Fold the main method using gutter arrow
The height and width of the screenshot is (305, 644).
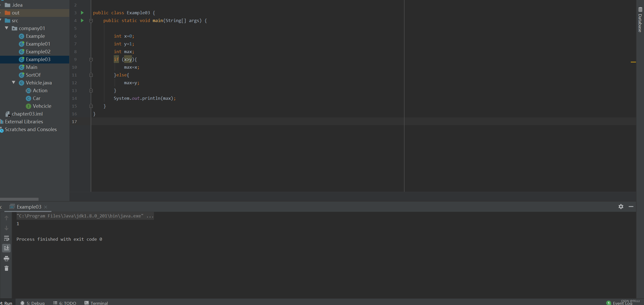click(91, 21)
